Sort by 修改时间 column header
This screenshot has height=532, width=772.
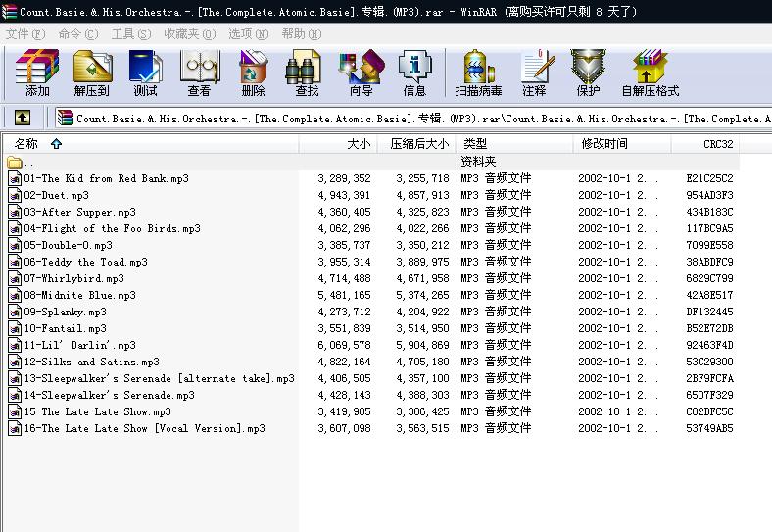coord(622,144)
